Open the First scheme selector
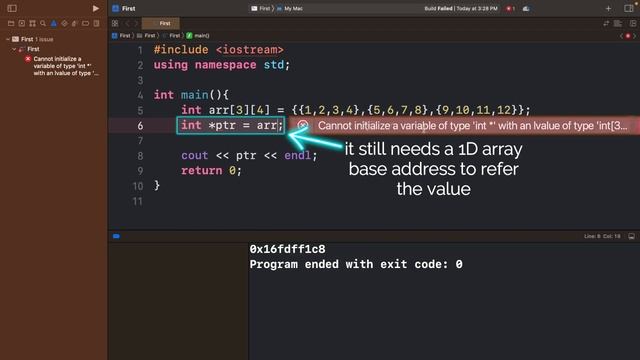The image size is (640, 360). 260,8
